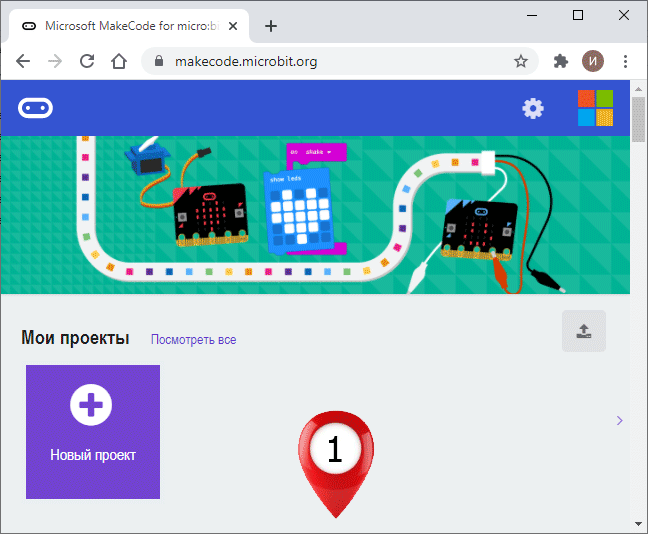Click the hero banner micro:bit illustration
Image resolution: width=648 pixels, height=534 pixels.
(315, 215)
